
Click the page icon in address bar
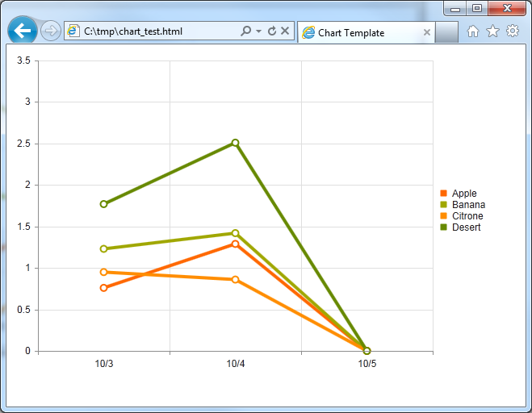(x=73, y=31)
